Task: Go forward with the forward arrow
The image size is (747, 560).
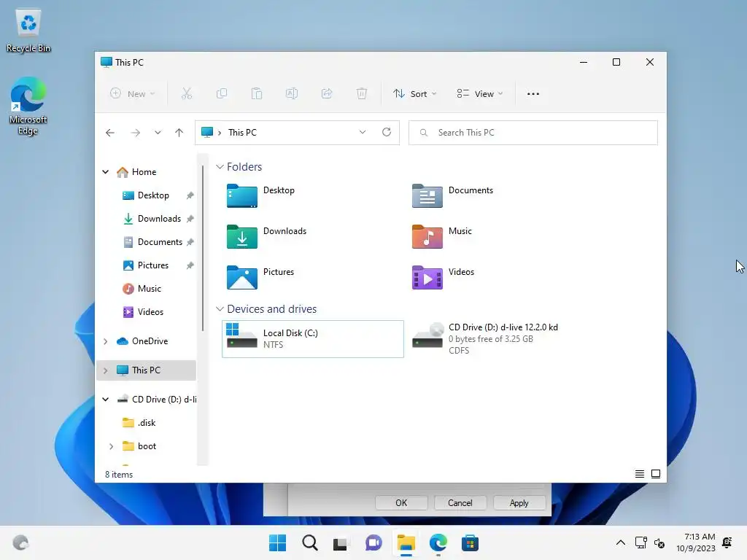Action: (x=136, y=133)
